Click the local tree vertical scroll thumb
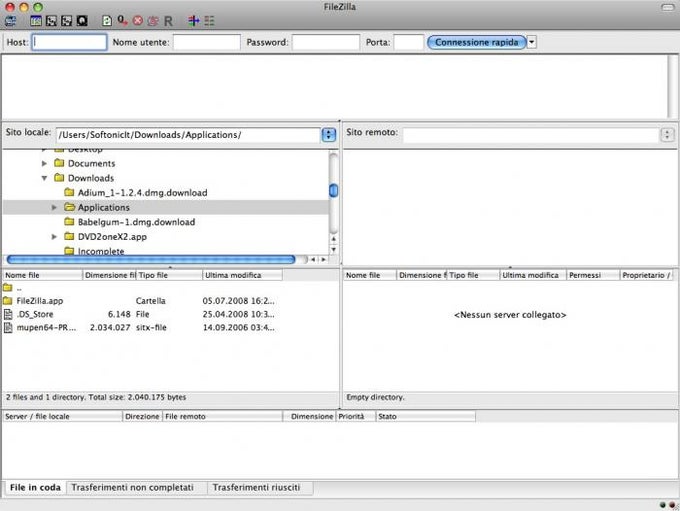 [333, 190]
